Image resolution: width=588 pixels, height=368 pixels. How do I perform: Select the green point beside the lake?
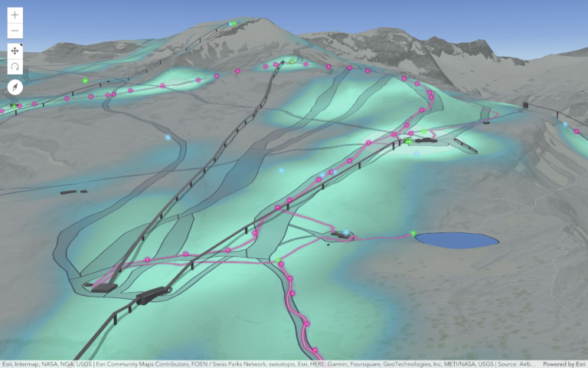413,232
